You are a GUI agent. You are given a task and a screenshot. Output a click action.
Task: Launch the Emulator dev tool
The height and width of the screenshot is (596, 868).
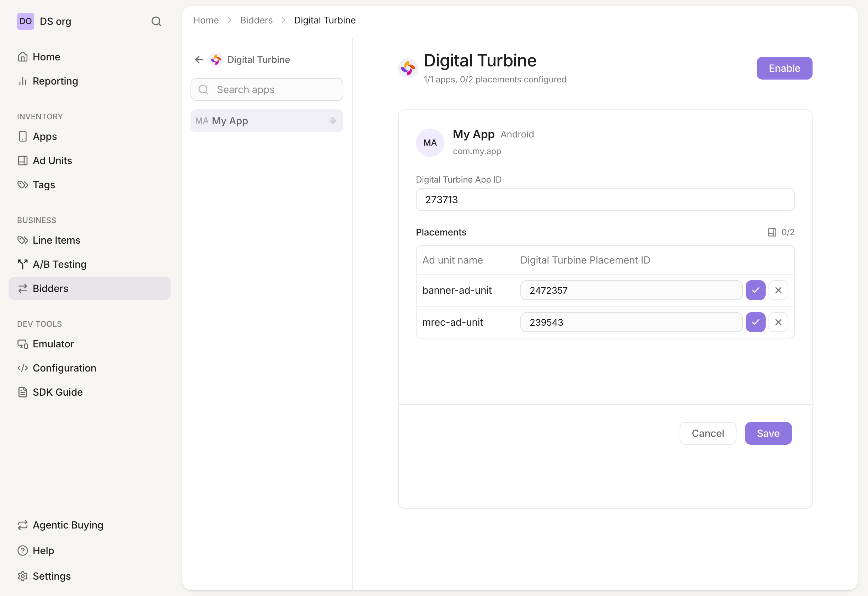coord(89,344)
